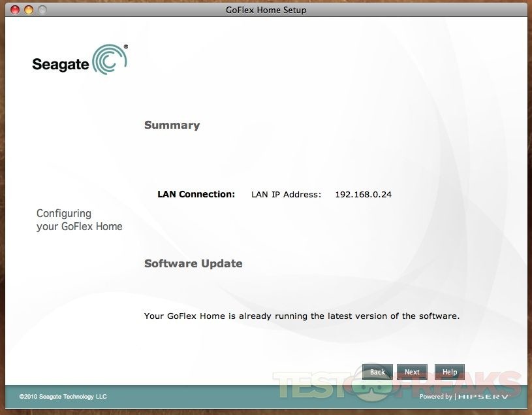
Task: Click the gray zoom window button
Action: click(42, 10)
